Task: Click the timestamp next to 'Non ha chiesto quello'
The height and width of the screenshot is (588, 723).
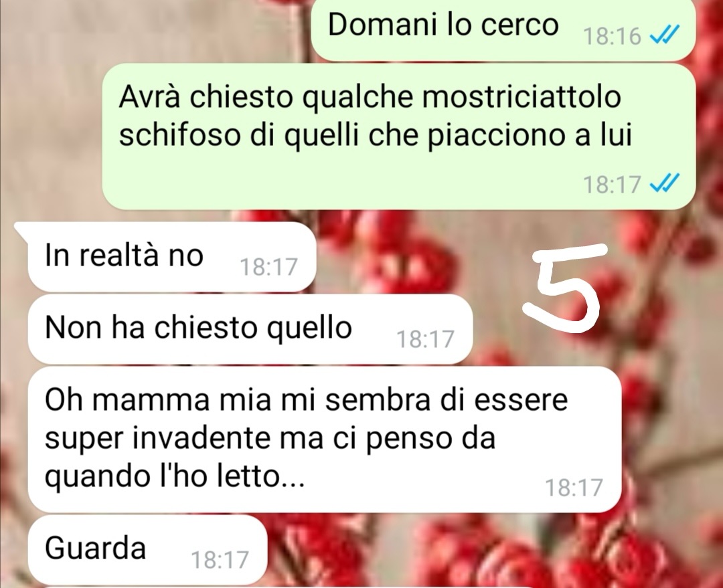Action: tap(425, 339)
